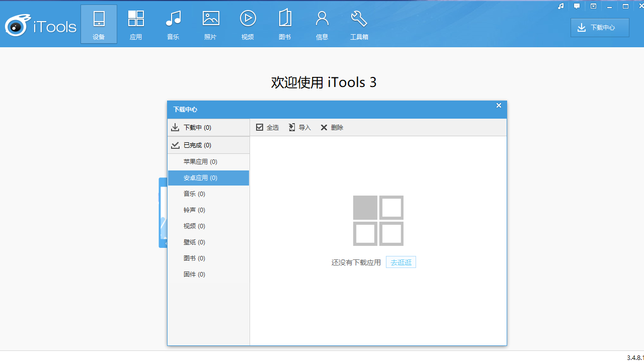
Task: Click the 导入 import toolbar item
Action: [x=299, y=127]
